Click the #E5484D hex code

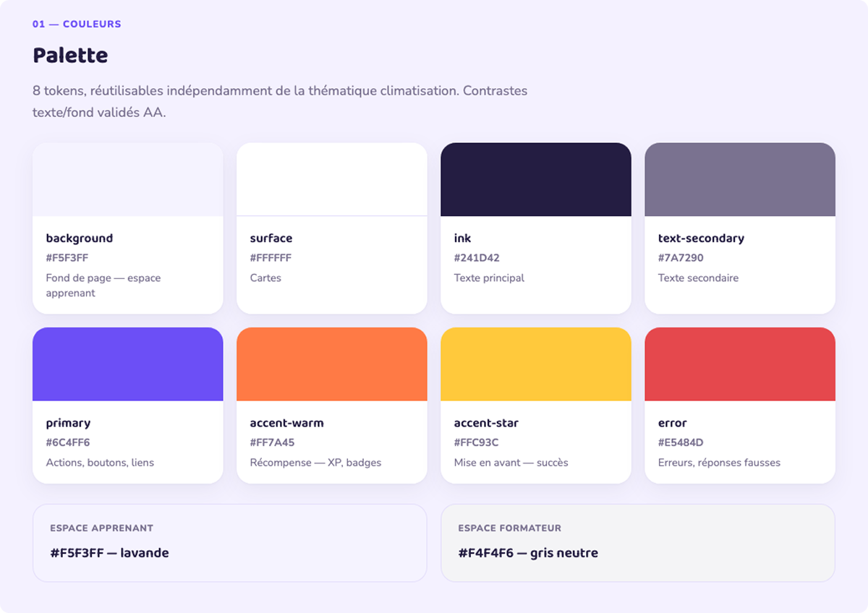pos(681,442)
